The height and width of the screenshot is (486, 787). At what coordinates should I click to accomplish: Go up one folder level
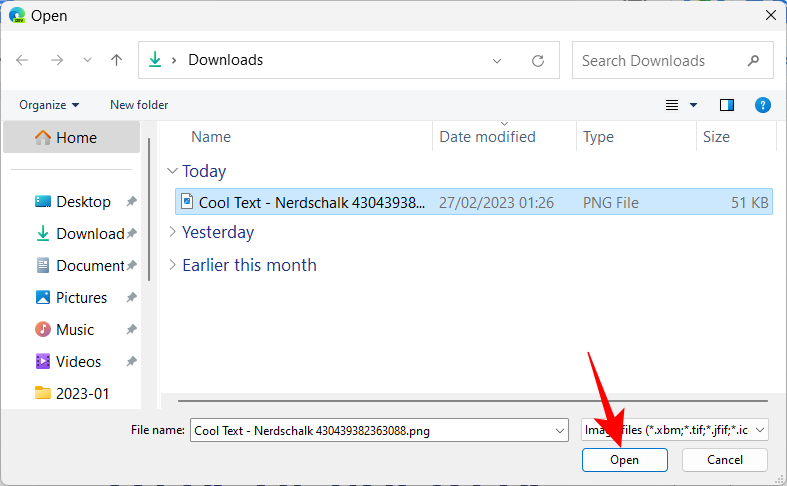(116, 60)
